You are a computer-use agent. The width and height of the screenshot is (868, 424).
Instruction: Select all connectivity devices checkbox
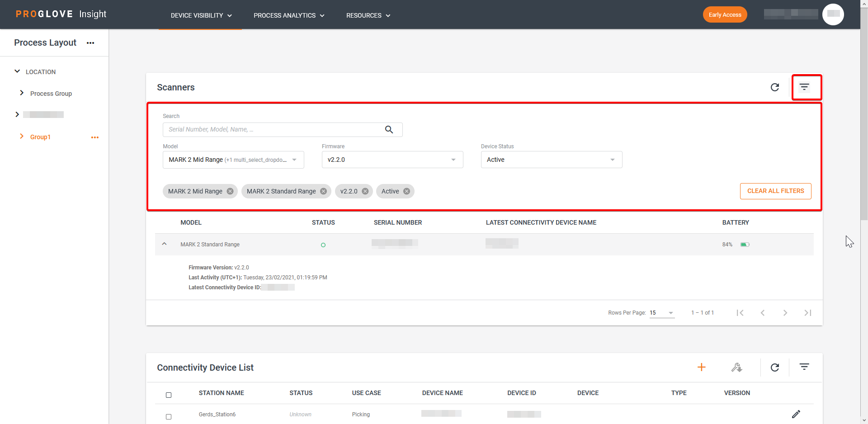(x=169, y=395)
